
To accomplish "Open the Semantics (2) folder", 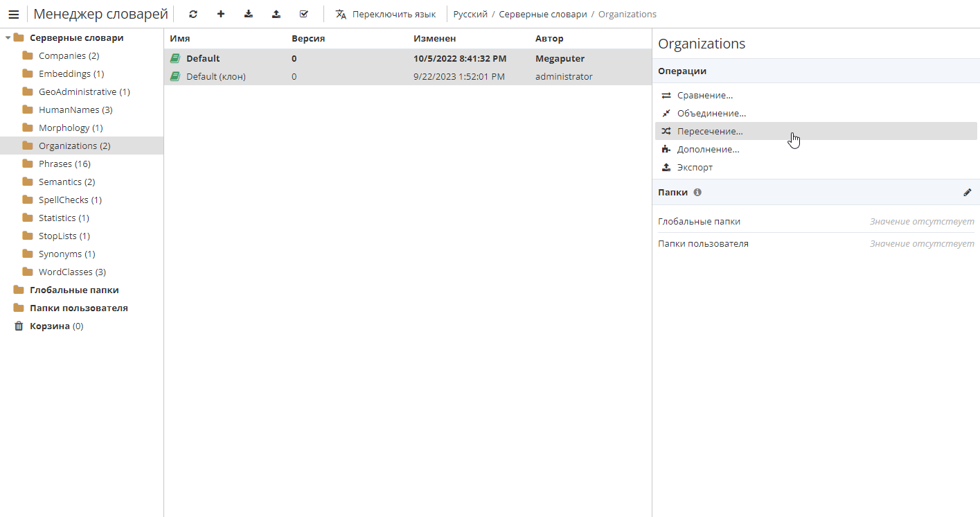I will (67, 182).
